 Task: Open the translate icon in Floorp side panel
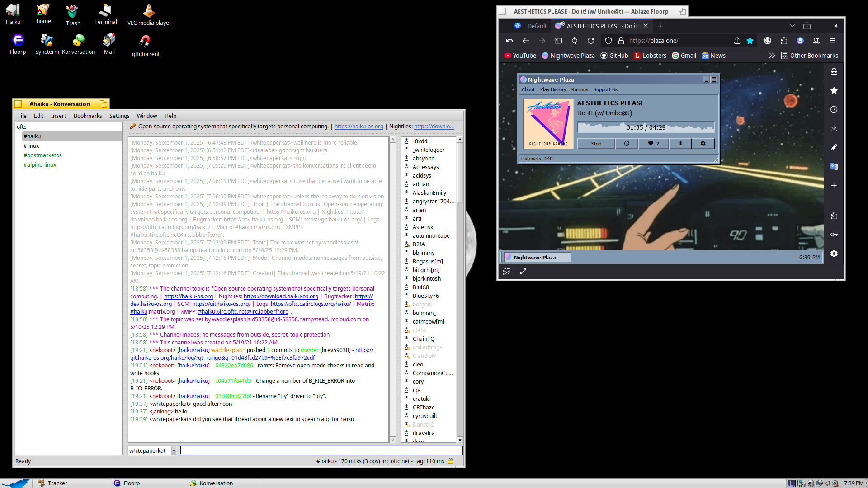pos(834,166)
